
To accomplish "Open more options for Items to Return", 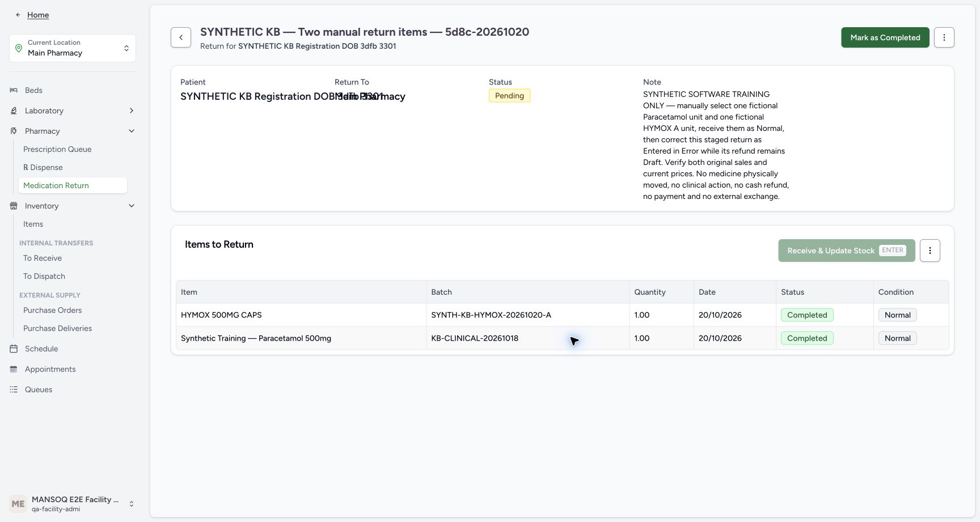I will coord(930,251).
